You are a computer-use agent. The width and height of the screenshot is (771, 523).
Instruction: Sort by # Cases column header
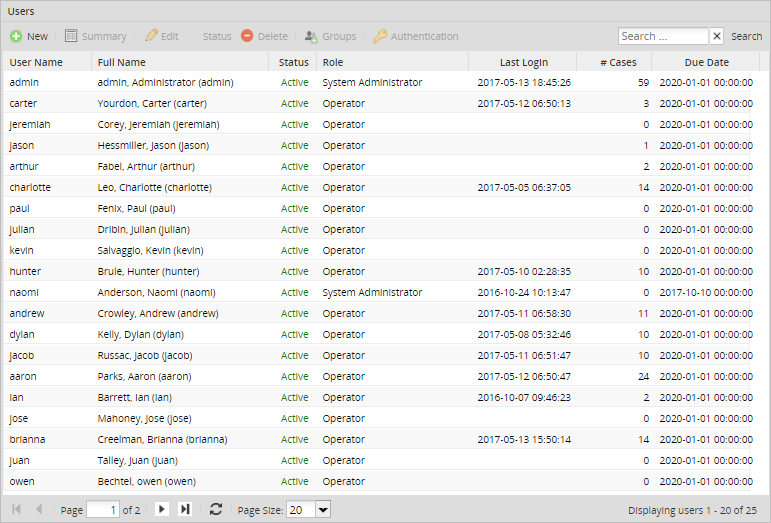[x=617, y=62]
